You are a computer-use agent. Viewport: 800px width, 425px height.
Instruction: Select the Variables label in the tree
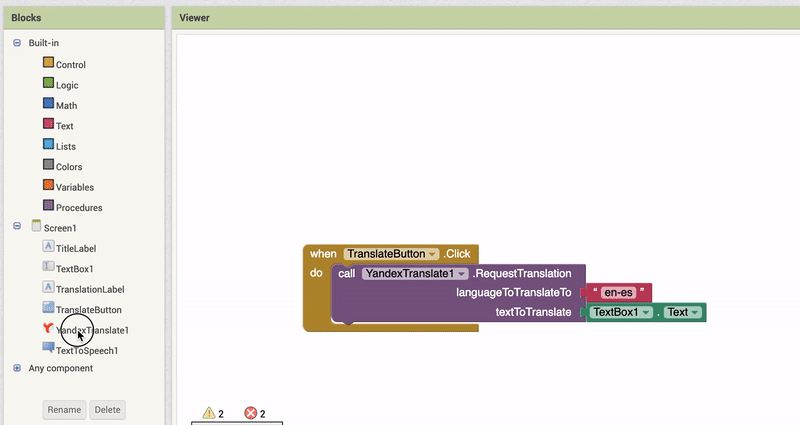[74, 187]
